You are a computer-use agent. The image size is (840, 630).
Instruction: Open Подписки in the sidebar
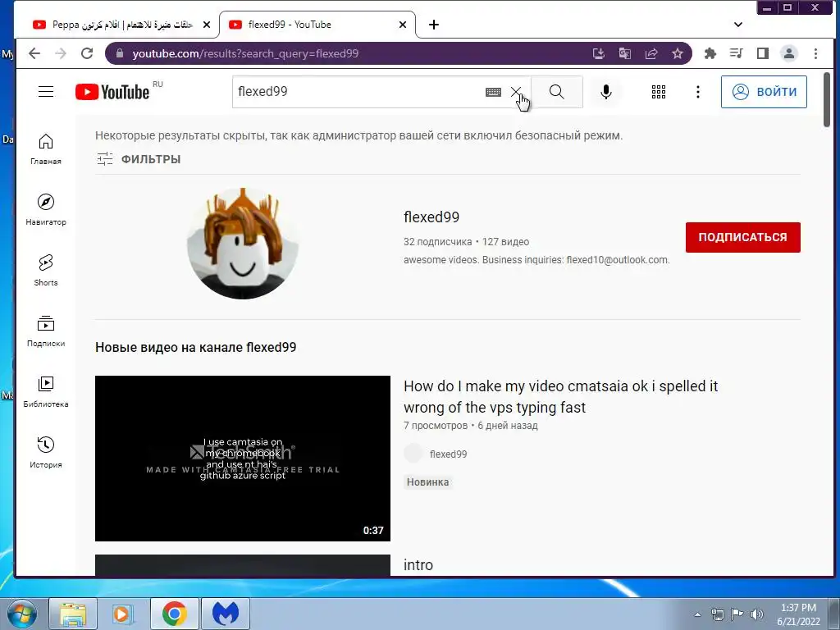tap(46, 331)
